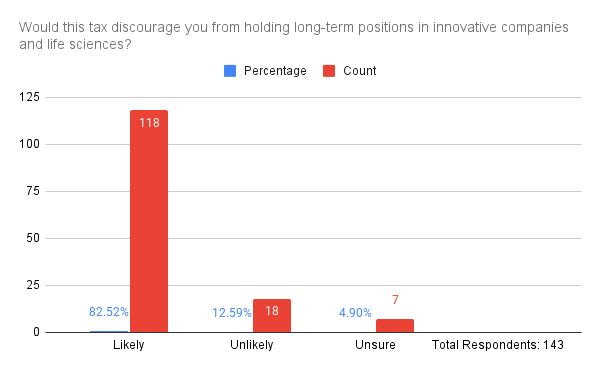Image resolution: width=600 pixels, height=371 pixels.
Task: Select the Count legend label
Action: point(360,71)
